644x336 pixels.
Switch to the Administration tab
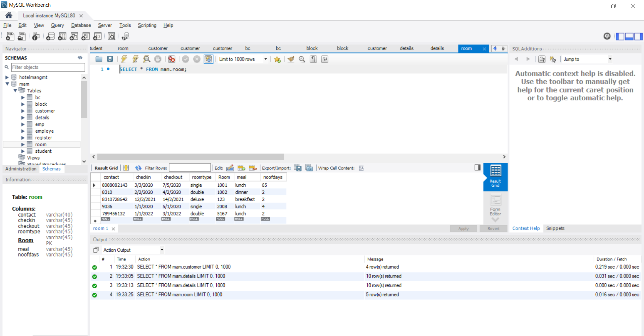(x=20, y=169)
